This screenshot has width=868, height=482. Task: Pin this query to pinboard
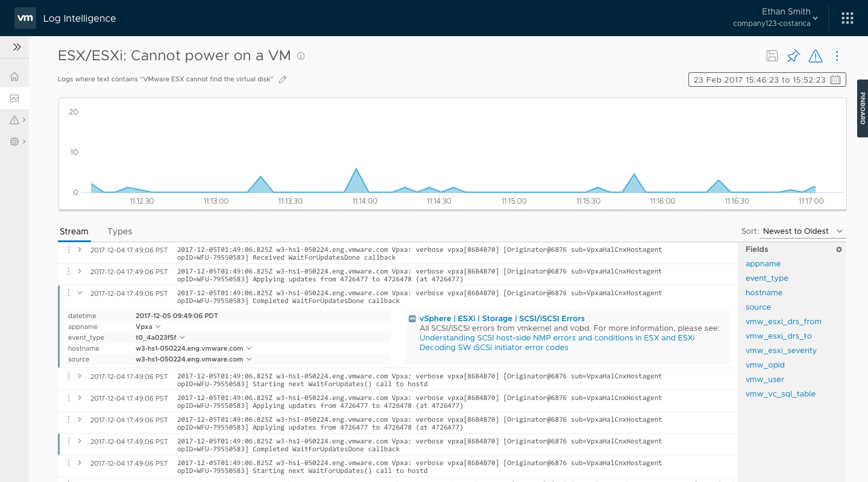point(793,56)
